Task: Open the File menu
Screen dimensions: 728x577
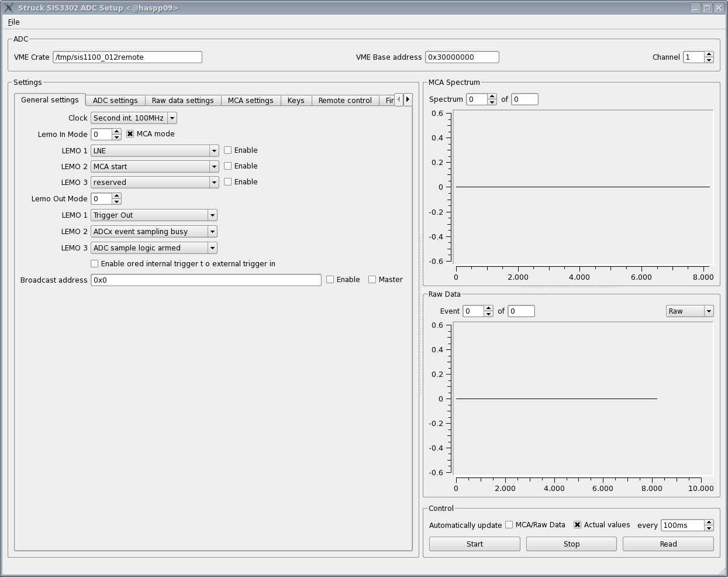Action: (14, 22)
